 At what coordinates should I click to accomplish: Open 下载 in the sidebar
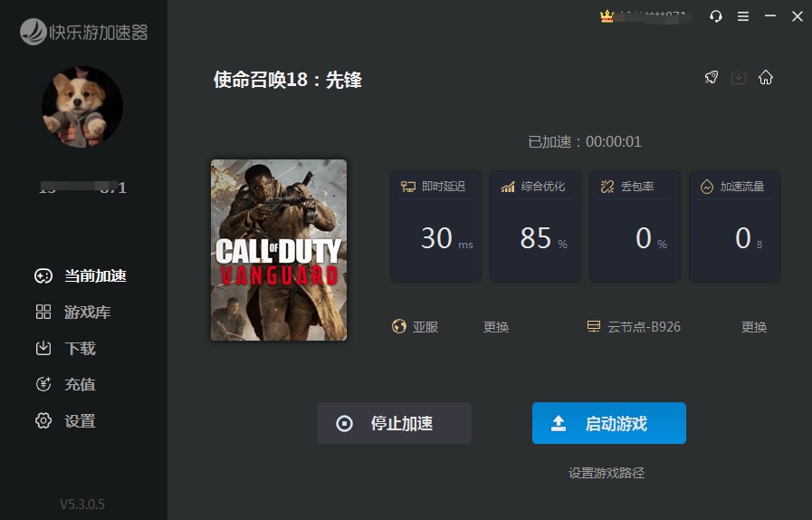(65, 349)
